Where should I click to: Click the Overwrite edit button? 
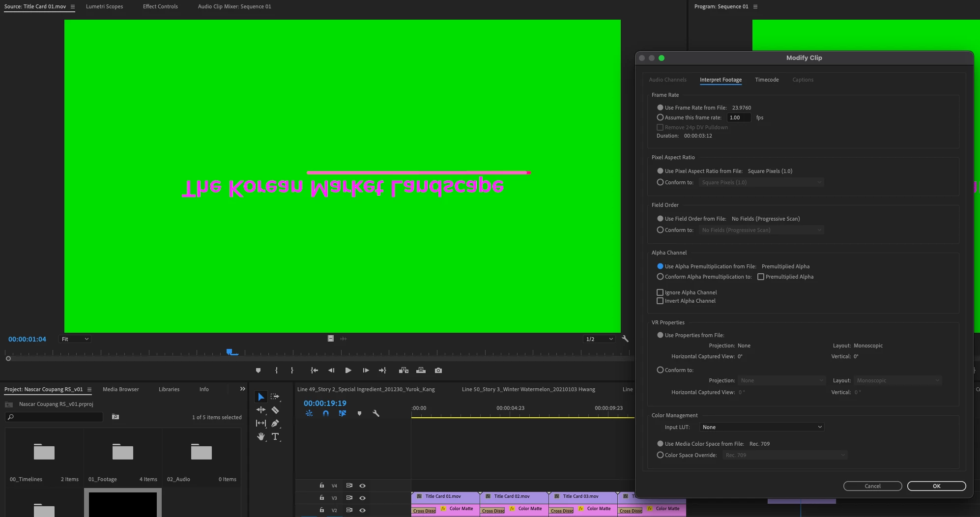(421, 371)
